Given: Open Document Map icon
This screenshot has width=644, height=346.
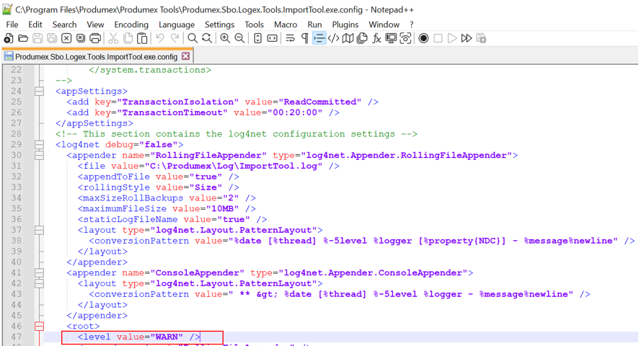Looking at the screenshot, I should tap(348, 39).
